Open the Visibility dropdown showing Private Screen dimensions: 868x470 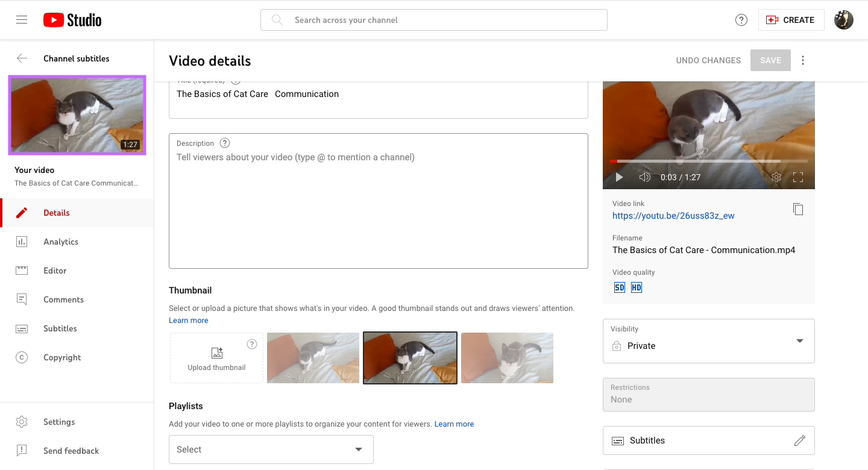click(708, 341)
